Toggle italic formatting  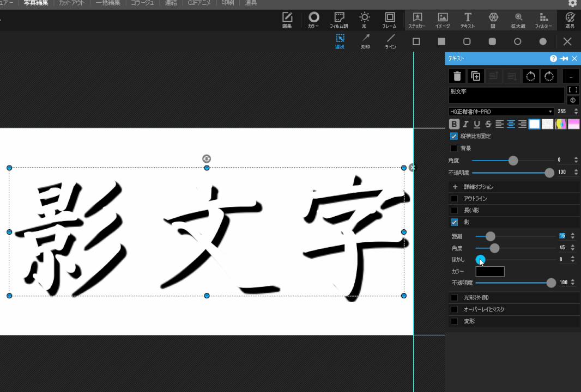click(466, 124)
